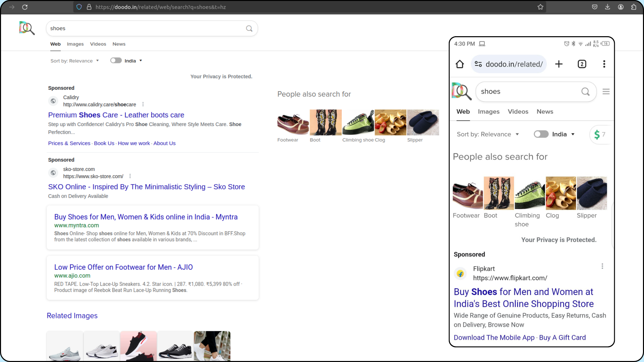The width and height of the screenshot is (644, 362).
Task: Select the Web tab on mobile
Action: click(463, 112)
